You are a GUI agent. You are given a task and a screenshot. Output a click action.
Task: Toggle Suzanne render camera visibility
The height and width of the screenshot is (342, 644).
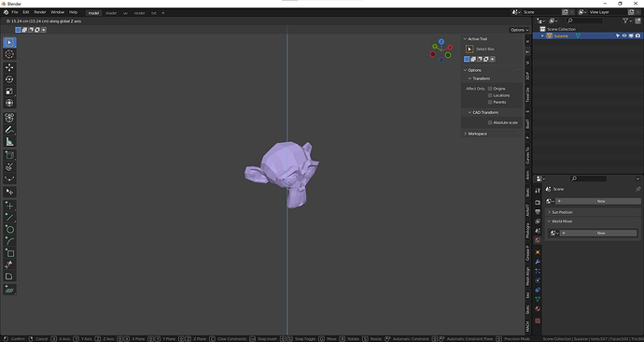[x=637, y=36]
